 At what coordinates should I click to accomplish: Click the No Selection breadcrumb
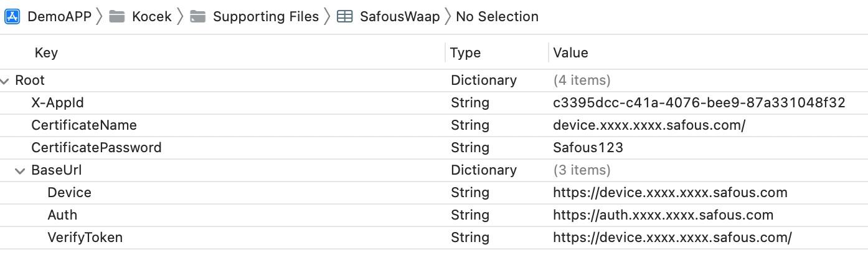coord(497,16)
